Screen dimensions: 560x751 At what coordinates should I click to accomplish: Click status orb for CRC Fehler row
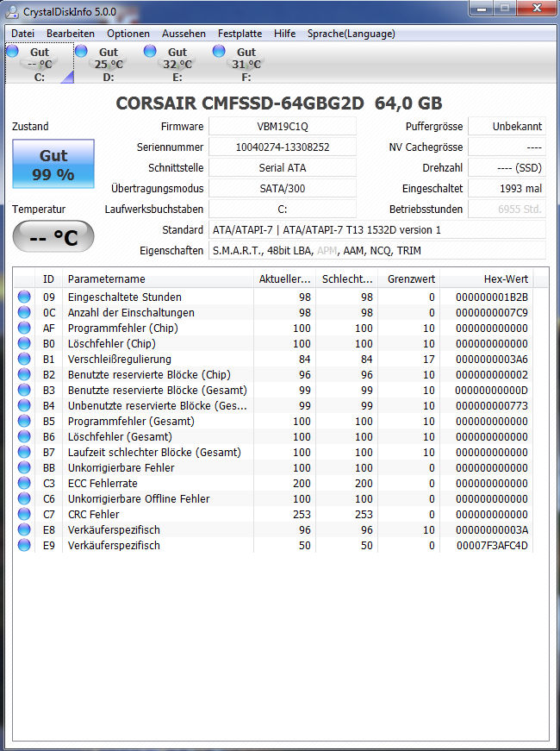[x=24, y=514]
